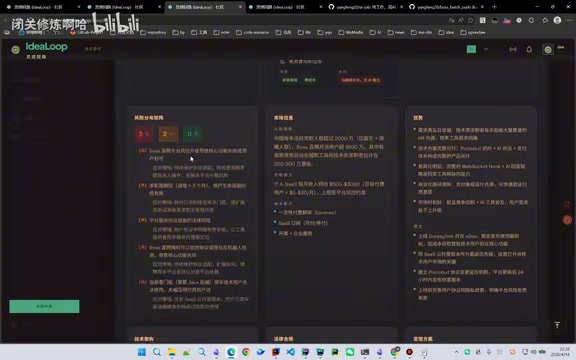The image size is (576, 360).
Task: Click the 风险分布矩阵 card heading
Action: (x=148, y=118)
